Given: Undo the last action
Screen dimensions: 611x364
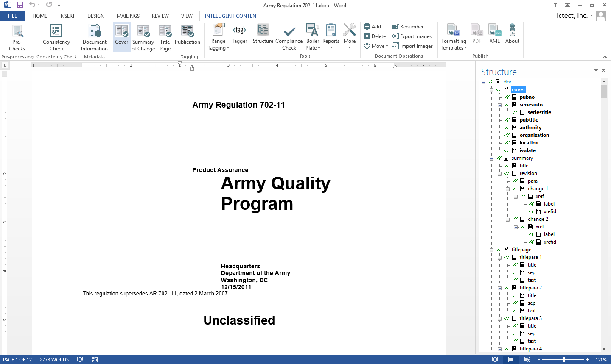Looking at the screenshot, I should coord(32,5).
